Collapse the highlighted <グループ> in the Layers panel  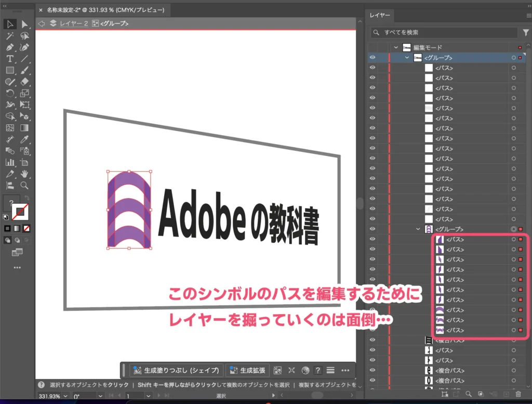pos(418,229)
